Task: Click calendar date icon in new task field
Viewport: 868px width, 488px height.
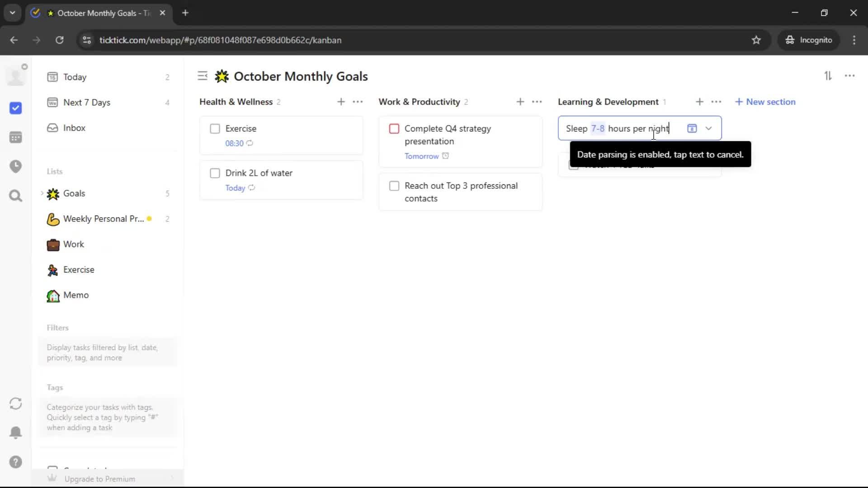Action: [692, 128]
